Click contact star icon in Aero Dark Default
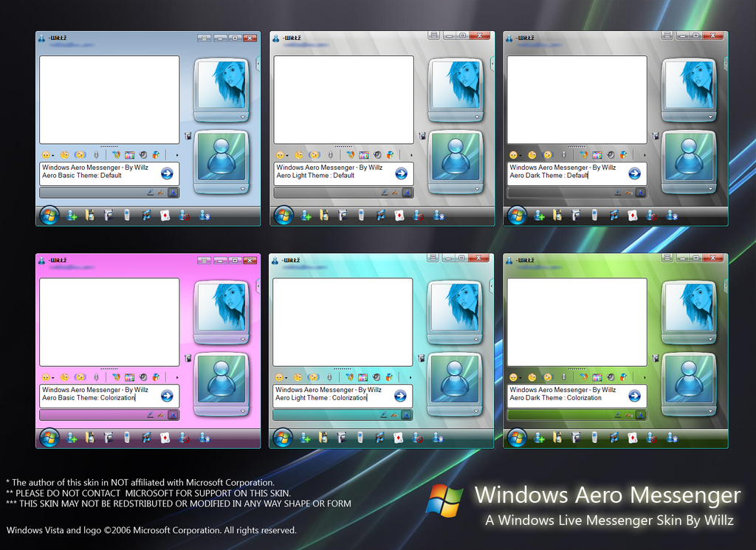Viewport: 756px width, 550px height. pos(672,216)
